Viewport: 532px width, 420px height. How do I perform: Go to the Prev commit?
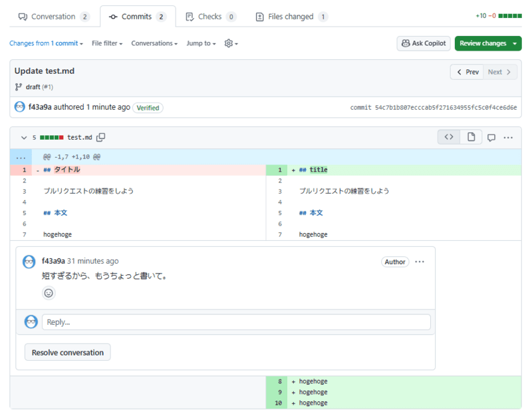467,72
